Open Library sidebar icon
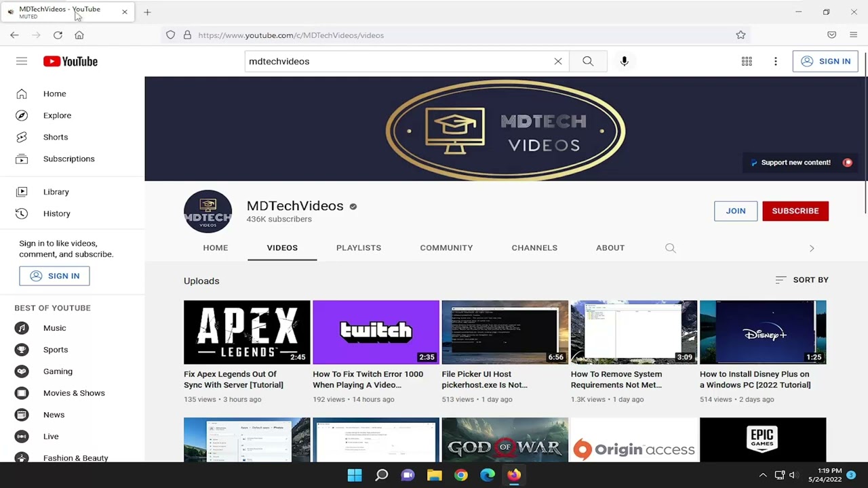 coord(22,192)
